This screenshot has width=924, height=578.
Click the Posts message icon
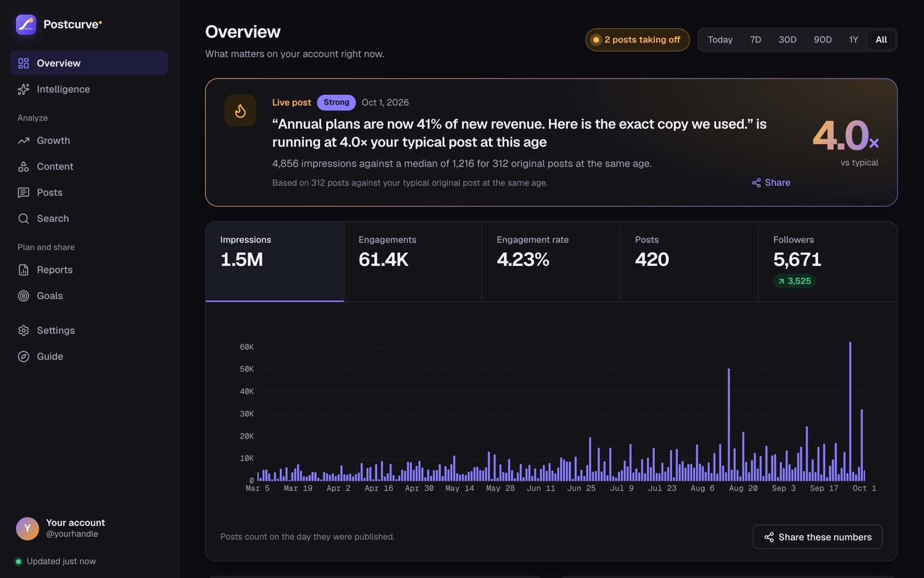24,192
